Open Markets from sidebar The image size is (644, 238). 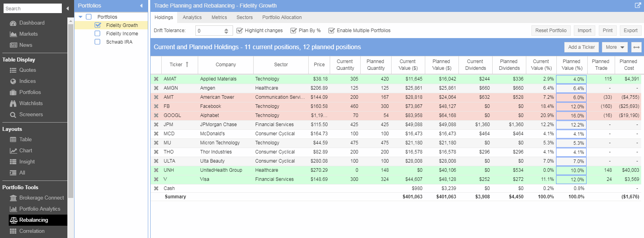pos(23,34)
